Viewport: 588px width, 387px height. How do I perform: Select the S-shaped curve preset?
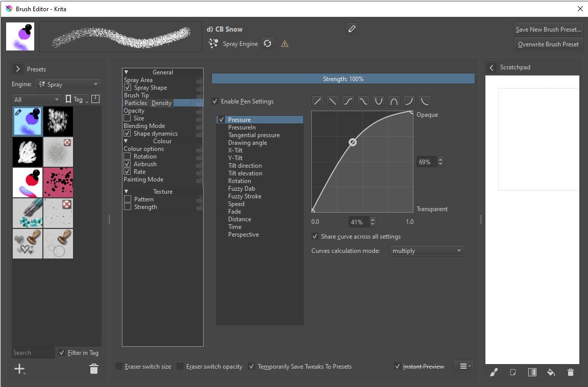[348, 101]
